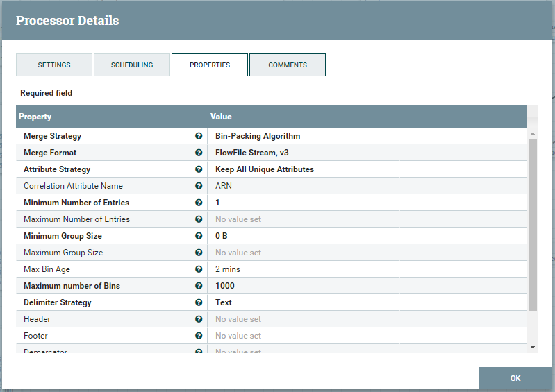Click help icon for Maximum number of Bins

coord(199,286)
